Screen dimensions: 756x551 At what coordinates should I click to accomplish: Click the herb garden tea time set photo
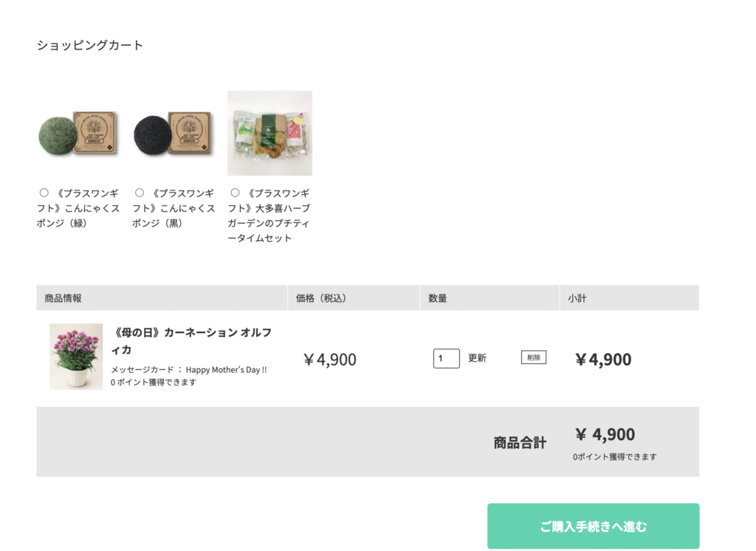[269, 133]
